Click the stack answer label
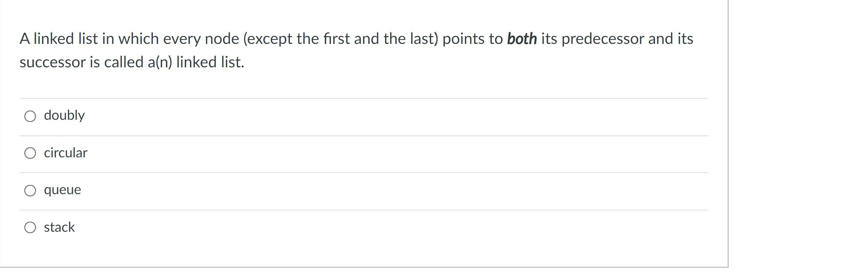Viewport: 868px width, 276px height. [59, 227]
